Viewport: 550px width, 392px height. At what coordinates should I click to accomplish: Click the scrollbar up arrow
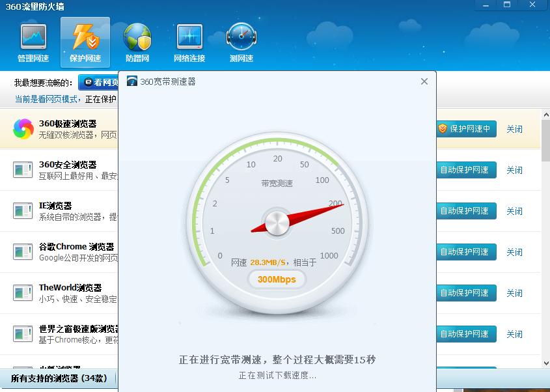click(x=546, y=115)
